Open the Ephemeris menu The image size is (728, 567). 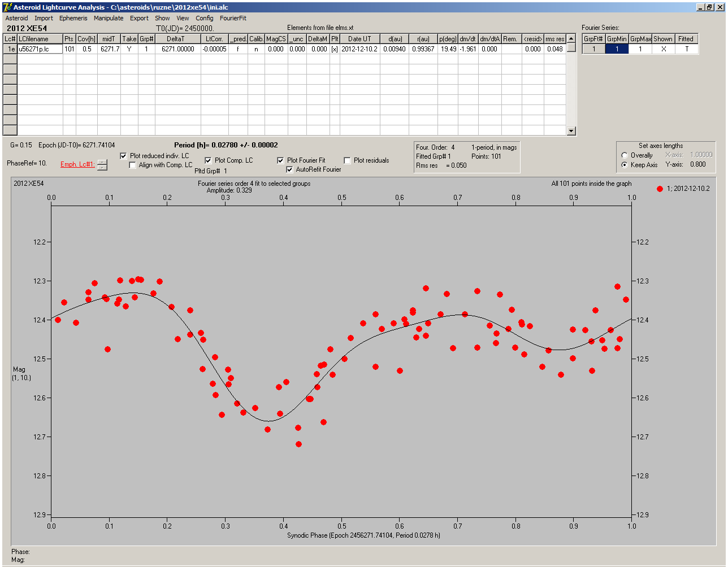pos(73,18)
